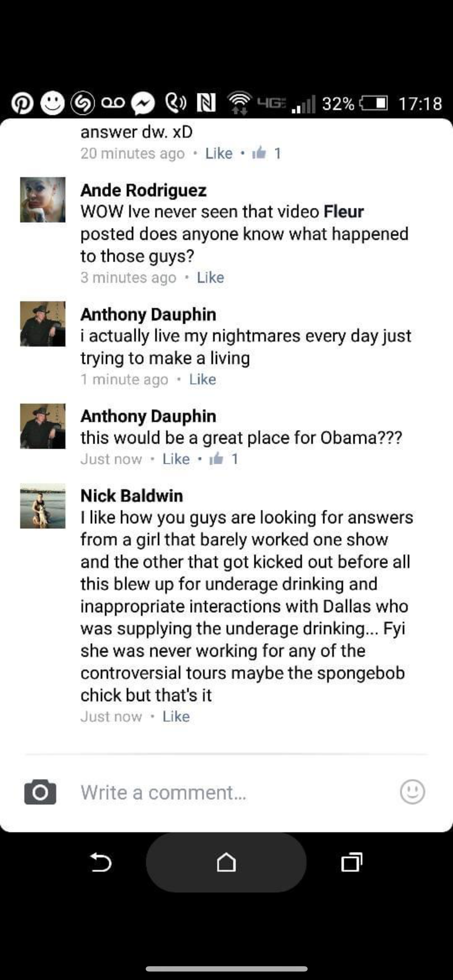Tap the voicemail icon in status bar
453x980 pixels.
coord(113,103)
